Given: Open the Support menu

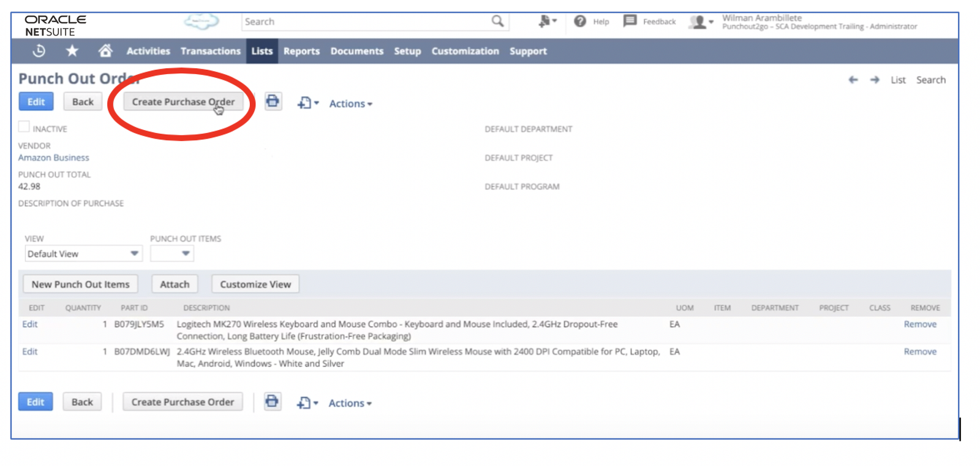Looking at the screenshot, I should (x=528, y=51).
